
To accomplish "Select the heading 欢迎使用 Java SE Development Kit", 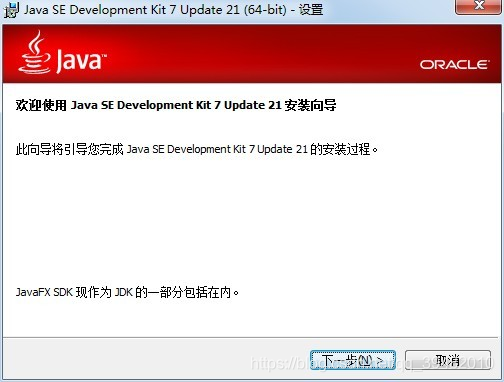I will point(176,105).
